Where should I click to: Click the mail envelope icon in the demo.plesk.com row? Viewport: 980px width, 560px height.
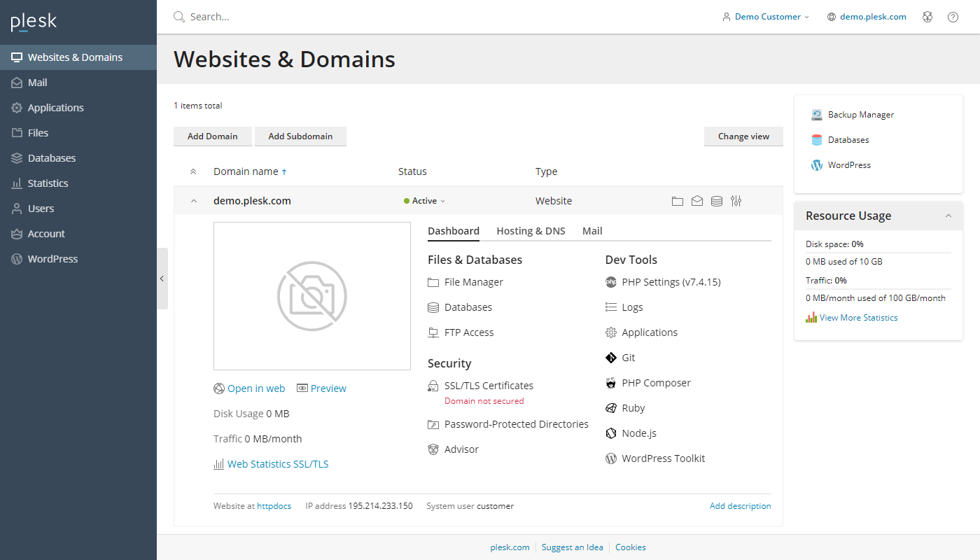pyautogui.click(x=697, y=201)
